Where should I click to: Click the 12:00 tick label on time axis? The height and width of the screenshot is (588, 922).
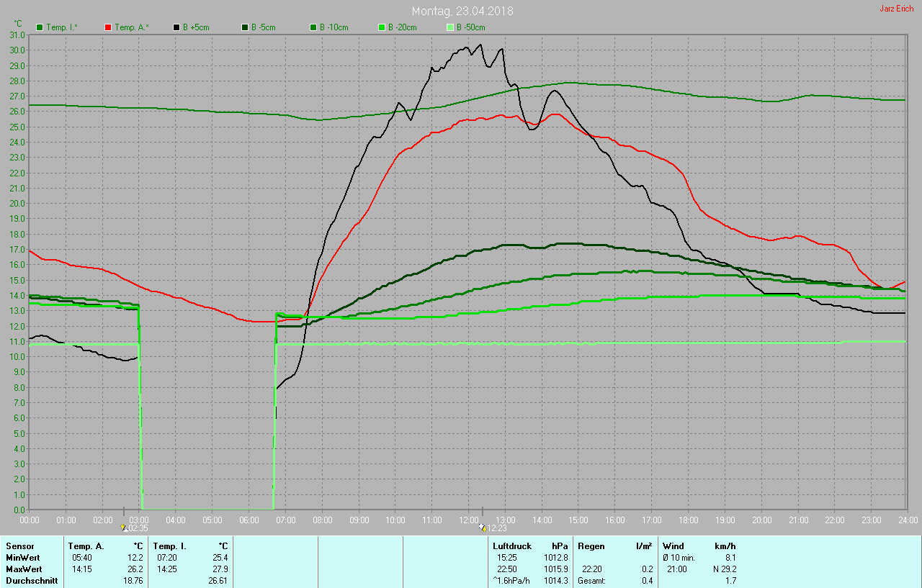(469, 520)
